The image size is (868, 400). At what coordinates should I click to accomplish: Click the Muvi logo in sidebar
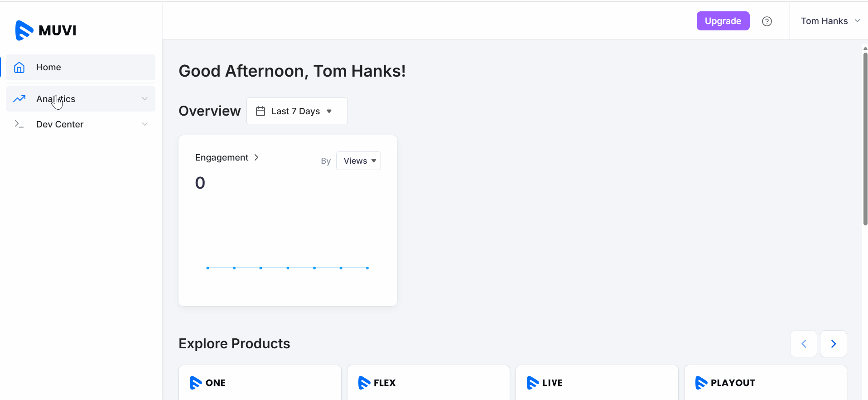click(x=46, y=30)
